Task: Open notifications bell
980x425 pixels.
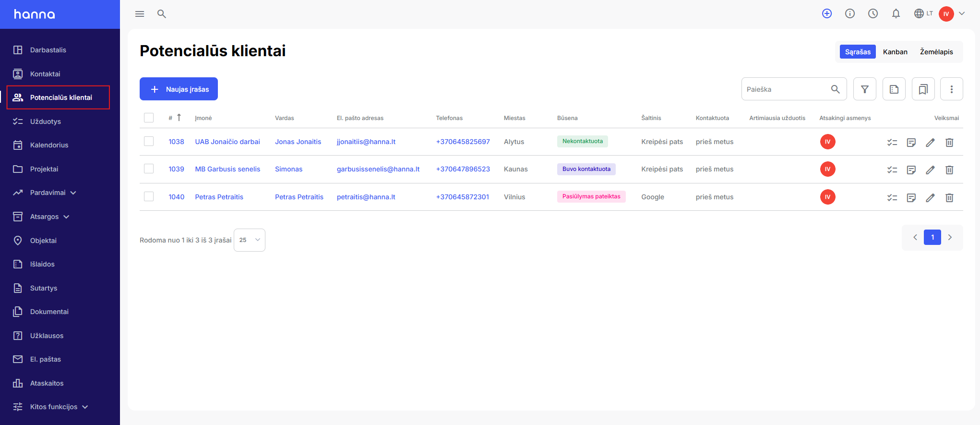Action: [x=896, y=13]
